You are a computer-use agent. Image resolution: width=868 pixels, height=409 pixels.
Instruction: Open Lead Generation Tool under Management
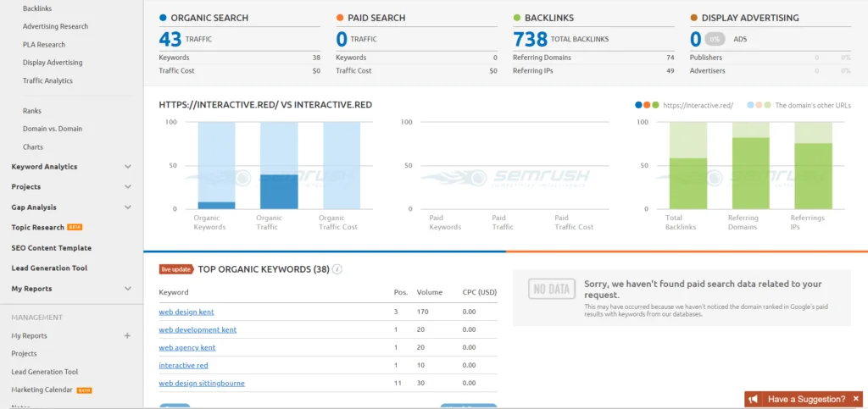coord(45,372)
